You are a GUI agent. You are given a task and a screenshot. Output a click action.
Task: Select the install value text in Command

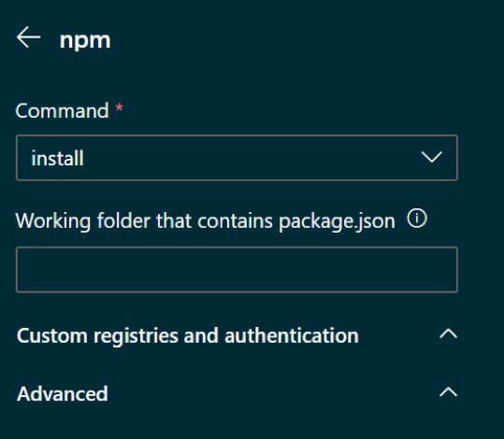[58, 159]
